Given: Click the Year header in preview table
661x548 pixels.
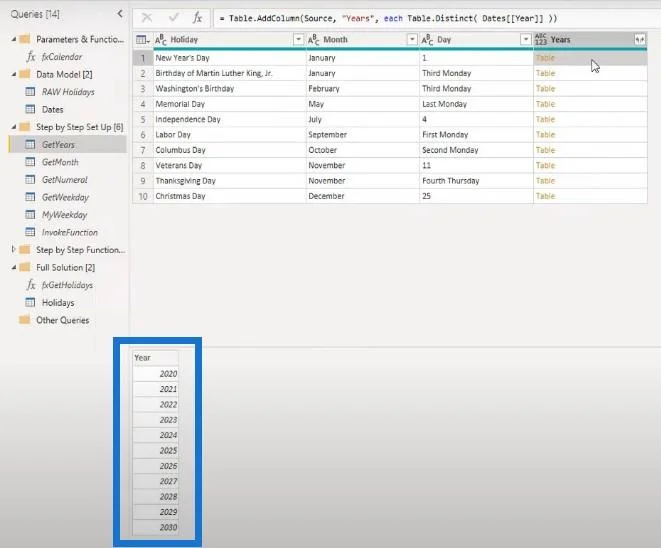Looking at the screenshot, I should pyautogui.click(x=156, y=358).
